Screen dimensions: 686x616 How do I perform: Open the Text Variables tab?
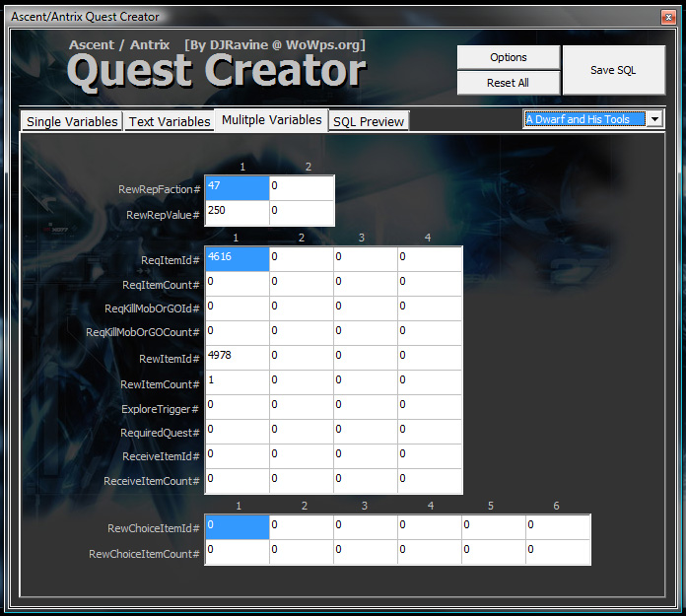(170, 121)
